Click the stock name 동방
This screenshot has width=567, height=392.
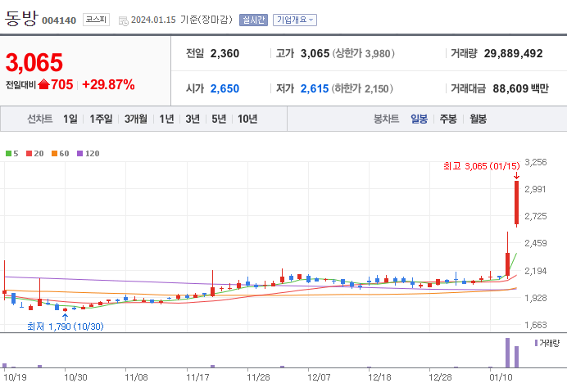click(x=21, y=18)
